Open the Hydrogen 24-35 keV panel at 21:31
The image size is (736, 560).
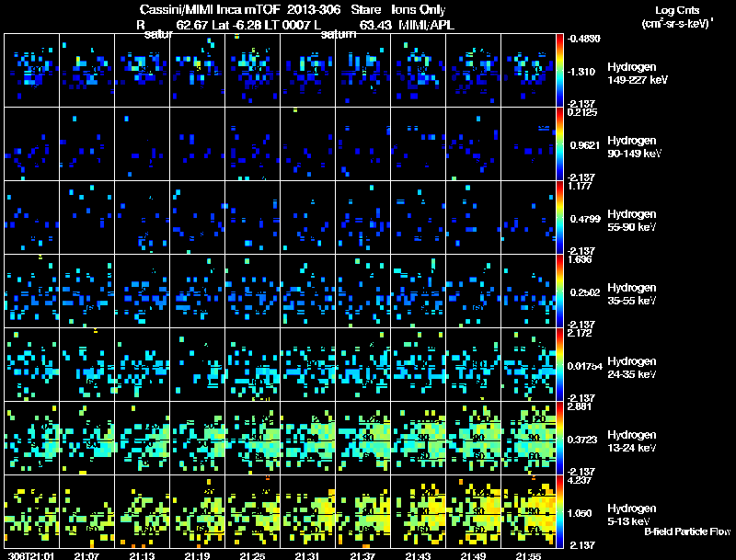[308, 364]
